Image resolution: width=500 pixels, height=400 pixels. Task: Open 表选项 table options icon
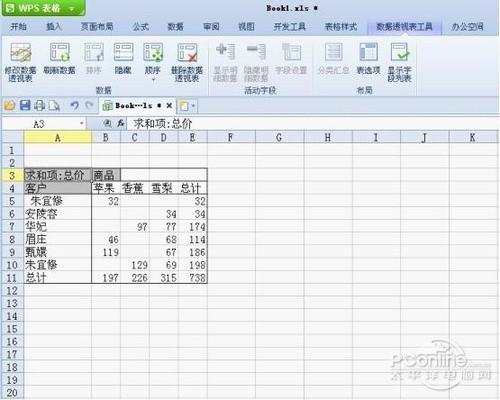(x=368, y=52)
